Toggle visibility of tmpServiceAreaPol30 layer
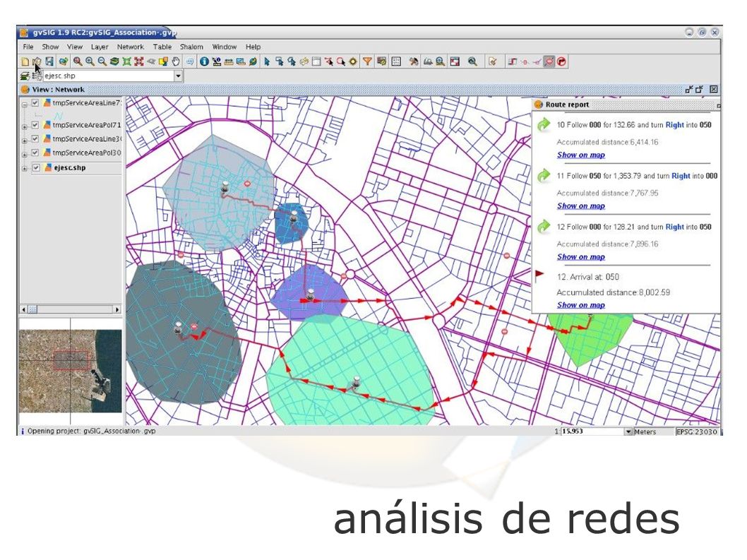Image resolution: width=747 pixels, height=560 pixels. (35, 153)
